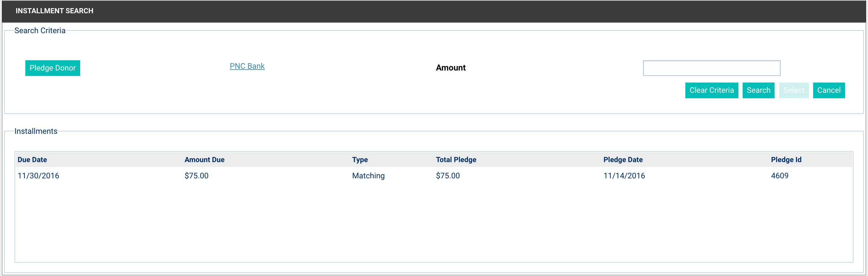Open the PNC Bank donor link
Screen dimensions: 868x276
point(247,66)
